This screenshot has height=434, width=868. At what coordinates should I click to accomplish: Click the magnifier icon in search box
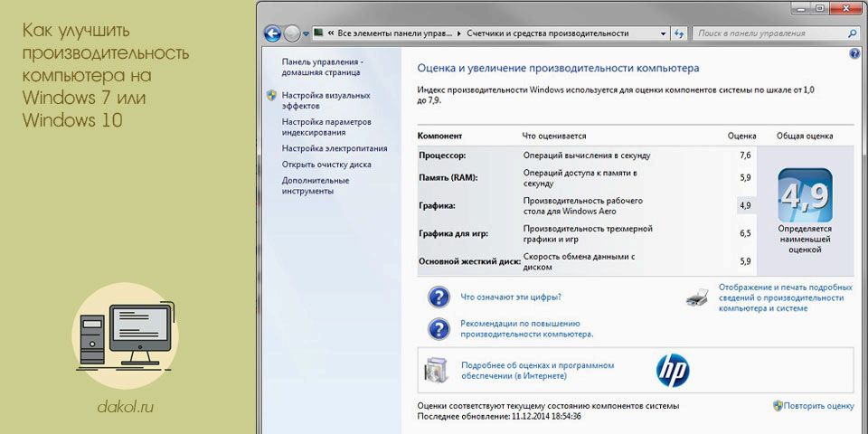852,33
